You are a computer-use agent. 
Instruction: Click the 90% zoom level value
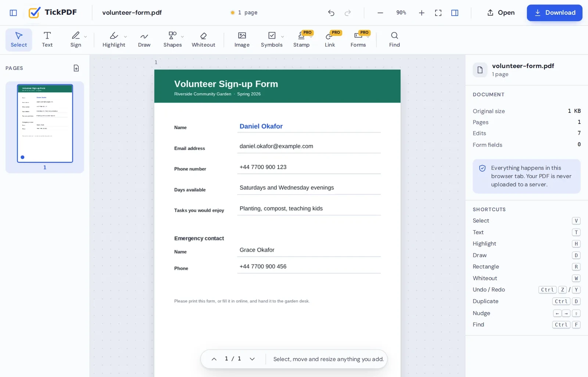[401, 13]
